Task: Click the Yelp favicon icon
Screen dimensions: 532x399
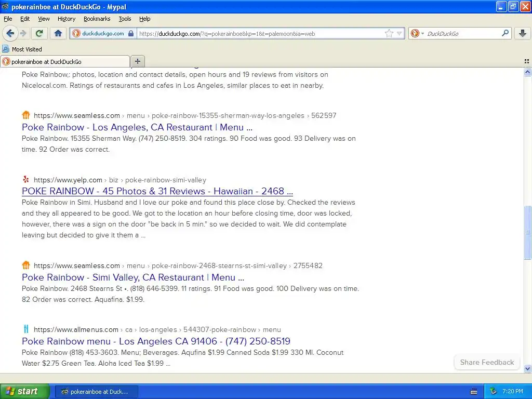Action: 26,179
